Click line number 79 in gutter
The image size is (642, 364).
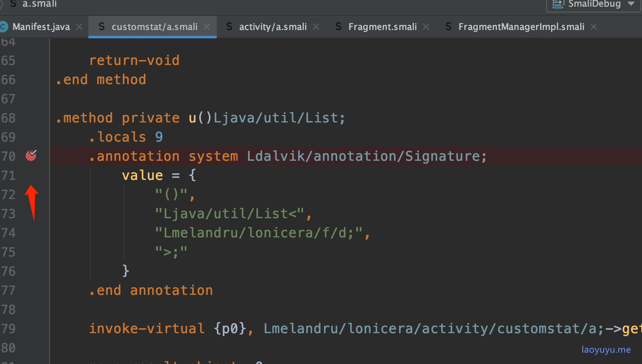8,329
